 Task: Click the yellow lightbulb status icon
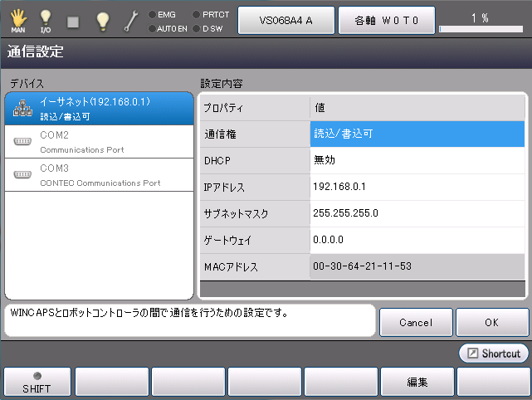[x=102, y=20]
